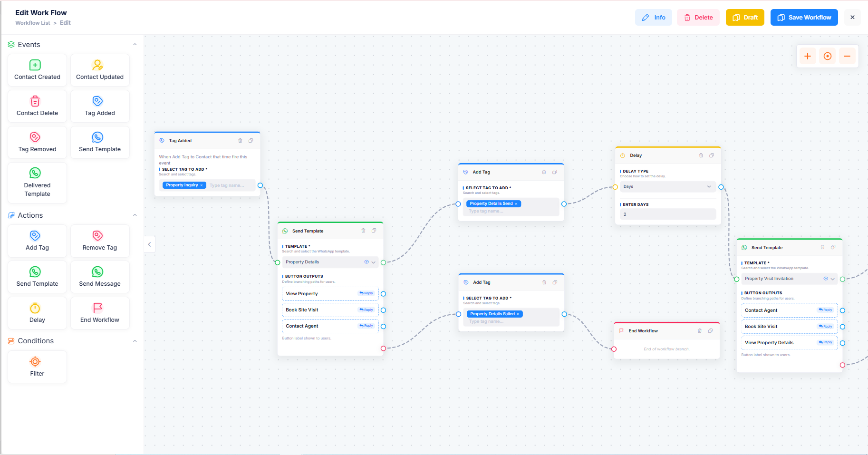Select the Contact Created event

click(37, 70)
